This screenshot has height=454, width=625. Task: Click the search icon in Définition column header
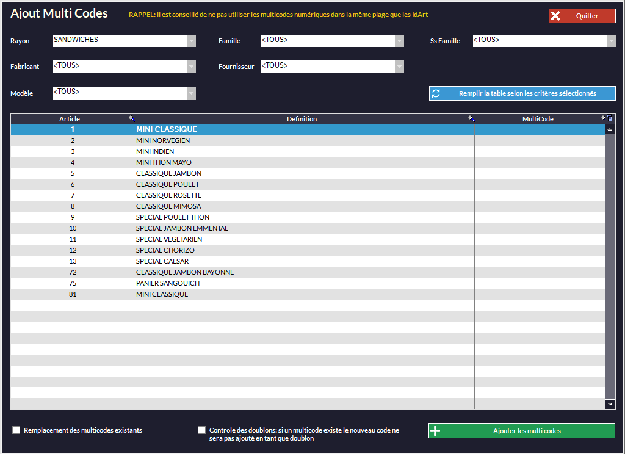tap(470, 118)
